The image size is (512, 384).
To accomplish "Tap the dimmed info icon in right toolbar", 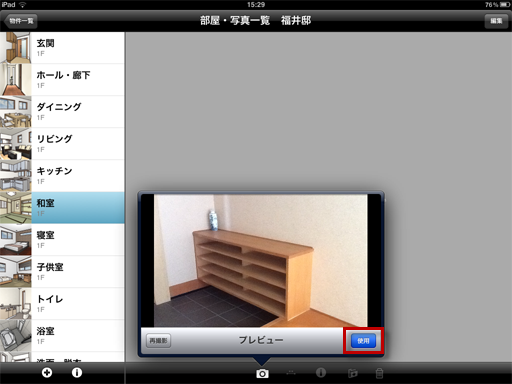I will point(321,373).
